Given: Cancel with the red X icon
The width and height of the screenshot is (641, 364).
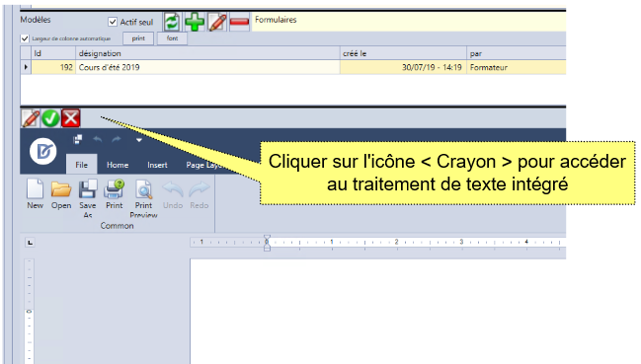Looking at the screenshot, I should 70,118.
